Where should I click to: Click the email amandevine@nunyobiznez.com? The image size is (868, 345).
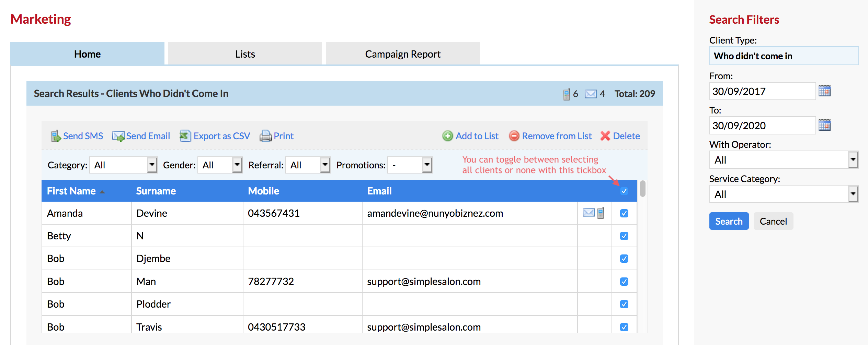[x=435, y=213]
